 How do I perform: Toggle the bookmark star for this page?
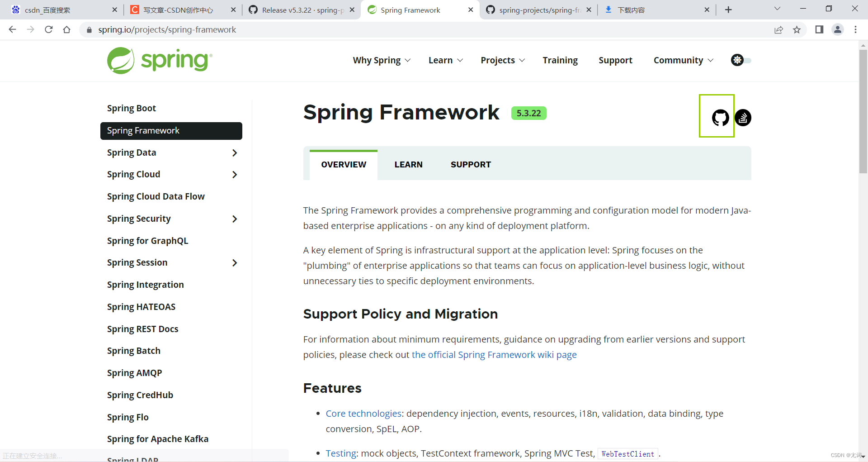[x=797, y=29]
